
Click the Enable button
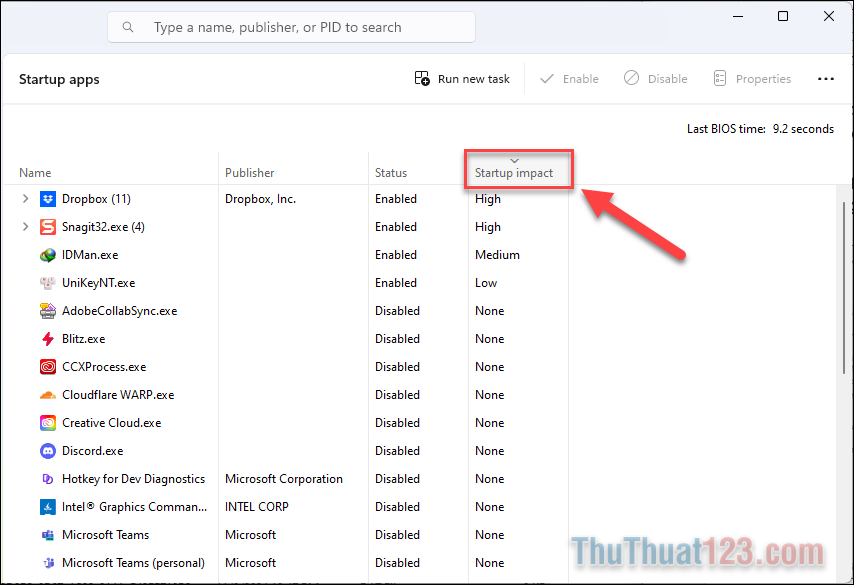coord(569,79)
